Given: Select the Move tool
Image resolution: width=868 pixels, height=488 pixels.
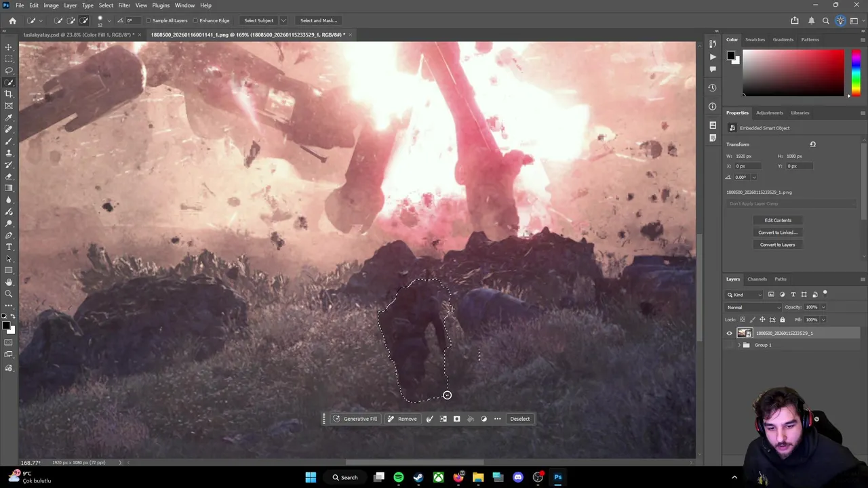Looking at the screenshot, I should (9, 47).
